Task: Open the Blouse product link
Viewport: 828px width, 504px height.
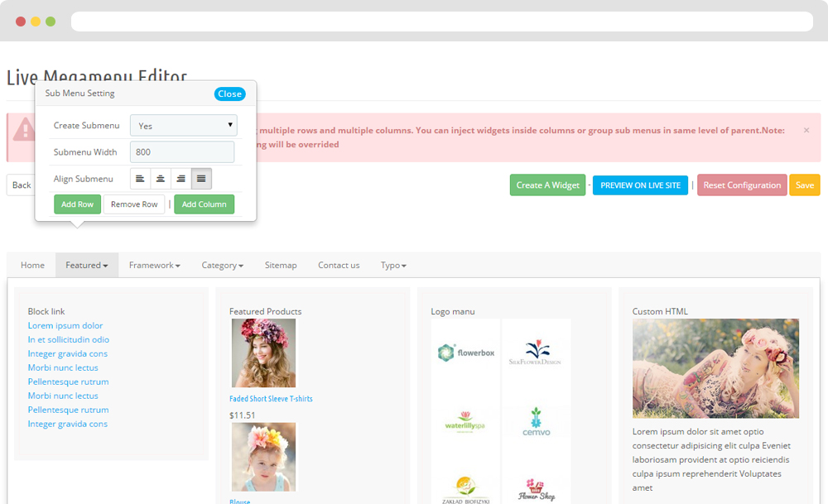Action: pyautogui.click(x=240, y=501)
